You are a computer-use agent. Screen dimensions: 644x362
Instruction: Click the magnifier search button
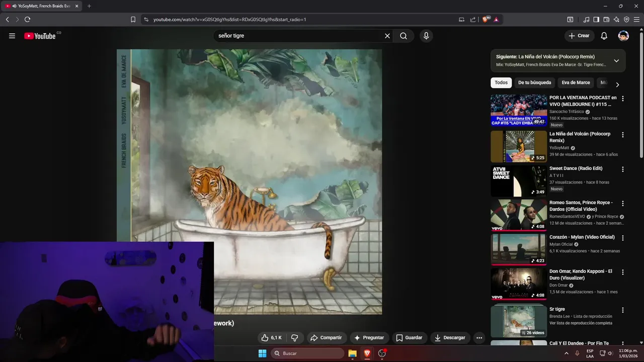[x=404, y=36]
